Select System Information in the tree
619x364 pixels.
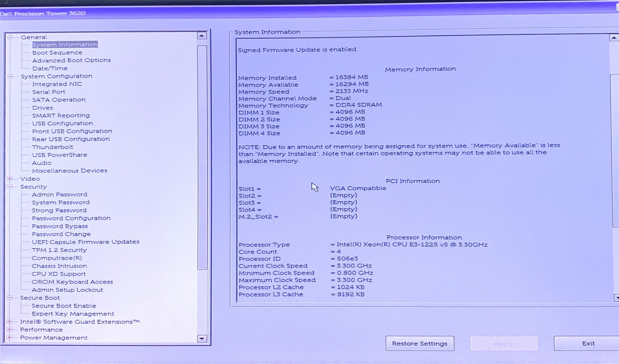click(x=65, y=44)
